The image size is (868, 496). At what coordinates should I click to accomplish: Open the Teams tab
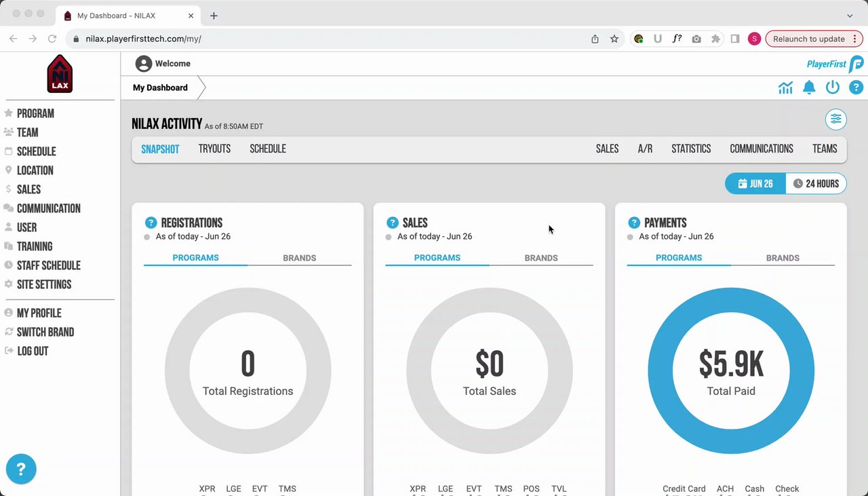[x=825, y=149]
